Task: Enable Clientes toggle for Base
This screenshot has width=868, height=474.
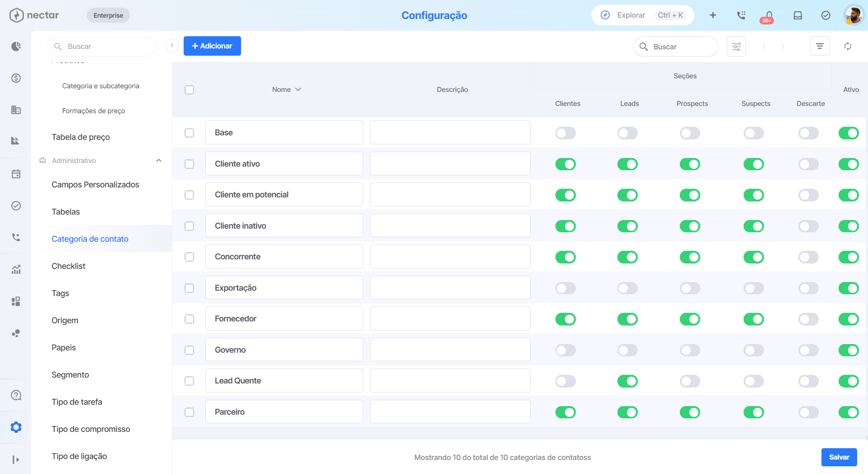Action: 565,133
